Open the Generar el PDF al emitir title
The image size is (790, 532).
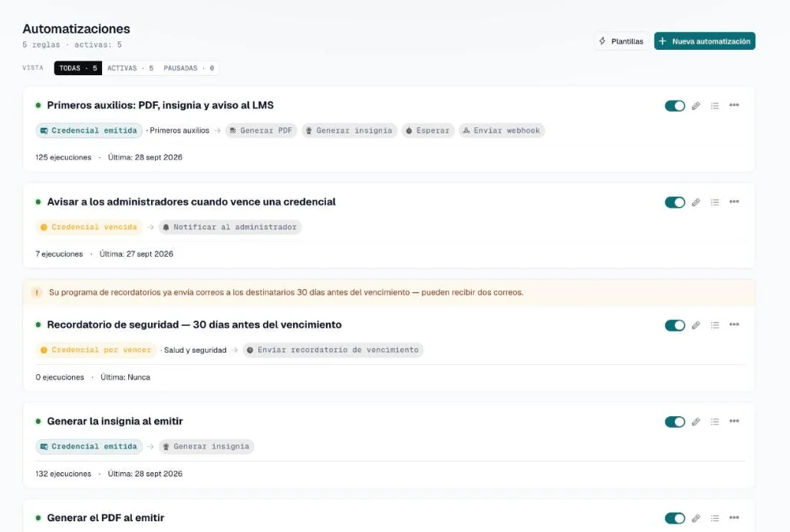click(x=105, y=518)
